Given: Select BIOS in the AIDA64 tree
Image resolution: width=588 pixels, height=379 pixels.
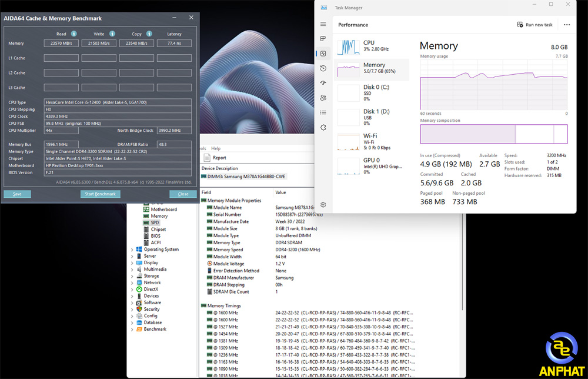Looking at the screenshot, I should [156, 236].
